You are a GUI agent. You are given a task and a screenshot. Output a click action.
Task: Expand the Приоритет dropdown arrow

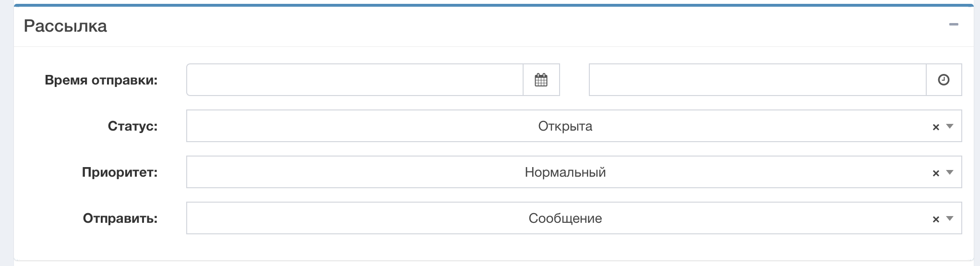point(949,172)
